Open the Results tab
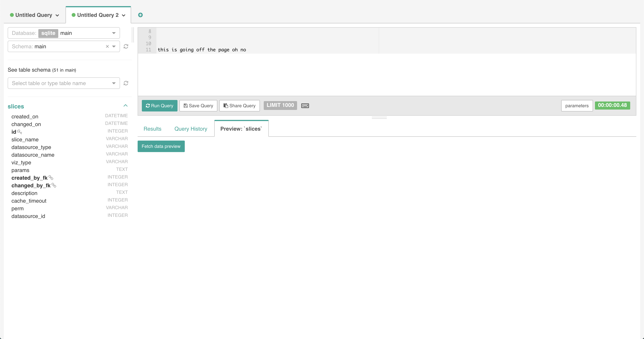644x339 pixels. 152,129
